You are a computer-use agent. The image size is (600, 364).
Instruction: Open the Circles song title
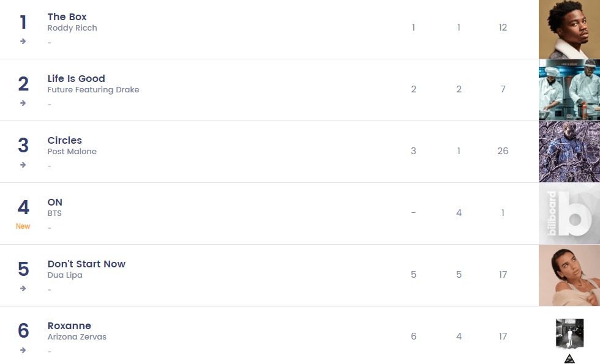click(x=65, y=140)
